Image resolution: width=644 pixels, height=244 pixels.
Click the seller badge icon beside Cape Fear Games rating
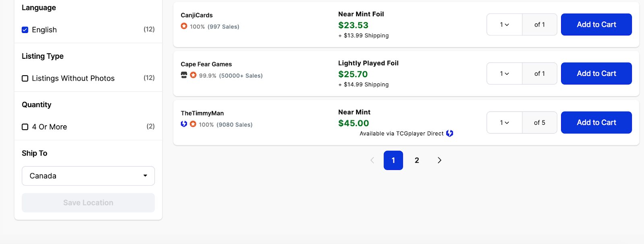pos(184,76)
